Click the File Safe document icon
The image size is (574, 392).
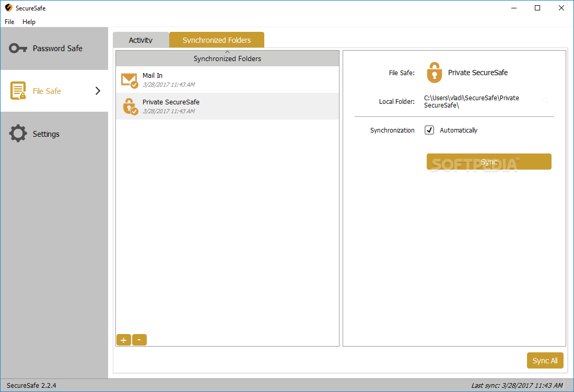18,91
